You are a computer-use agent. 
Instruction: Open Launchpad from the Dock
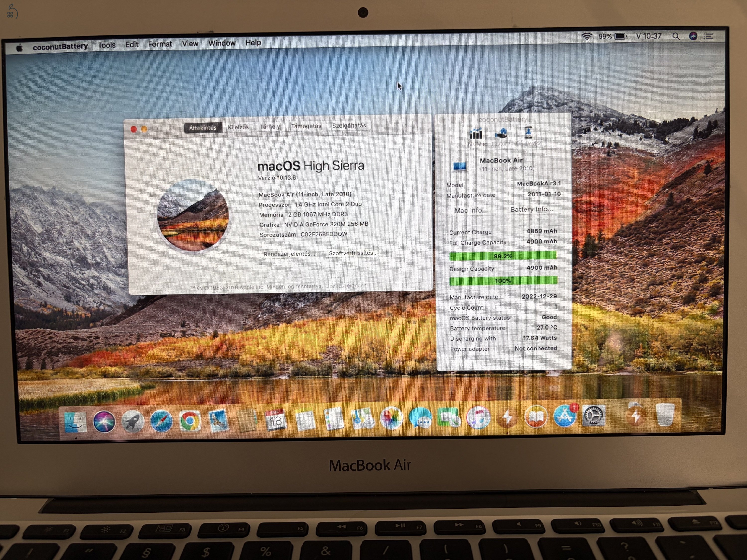(133, 421)
